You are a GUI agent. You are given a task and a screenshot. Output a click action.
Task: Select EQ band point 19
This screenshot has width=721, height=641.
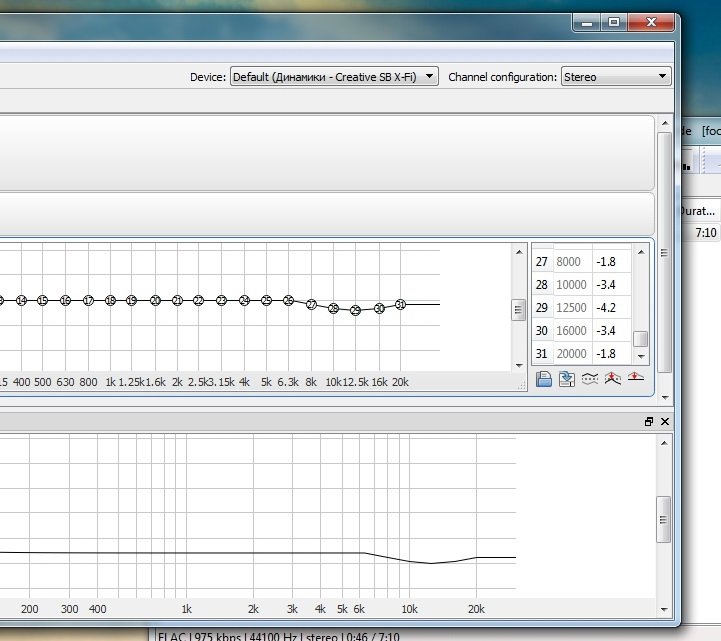coord(132,300)
